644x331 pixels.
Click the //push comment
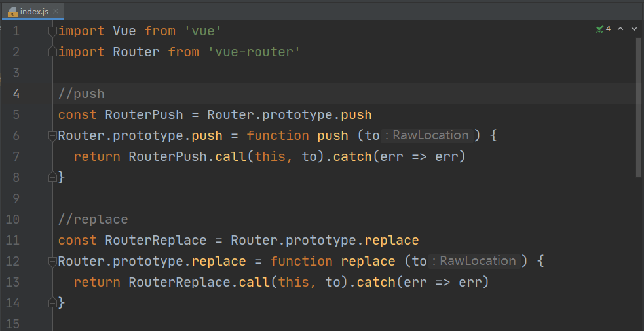click(x=81, y=94)
